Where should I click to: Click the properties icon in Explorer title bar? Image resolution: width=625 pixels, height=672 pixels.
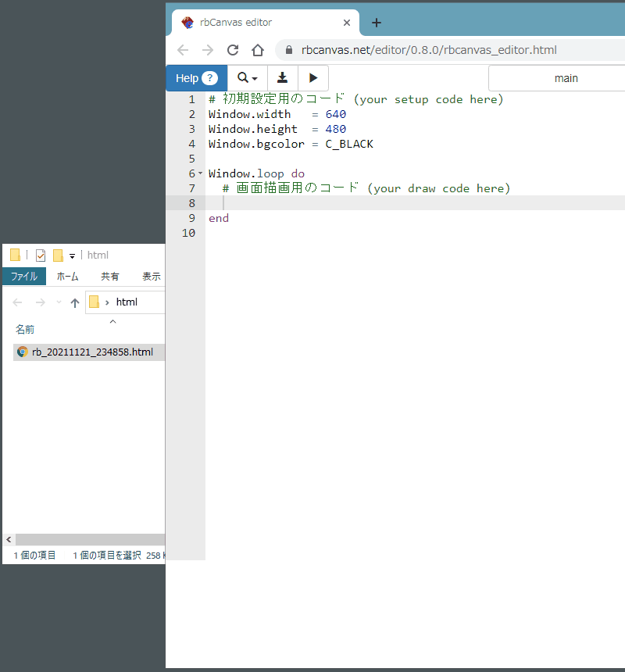[x=41, y=256]
